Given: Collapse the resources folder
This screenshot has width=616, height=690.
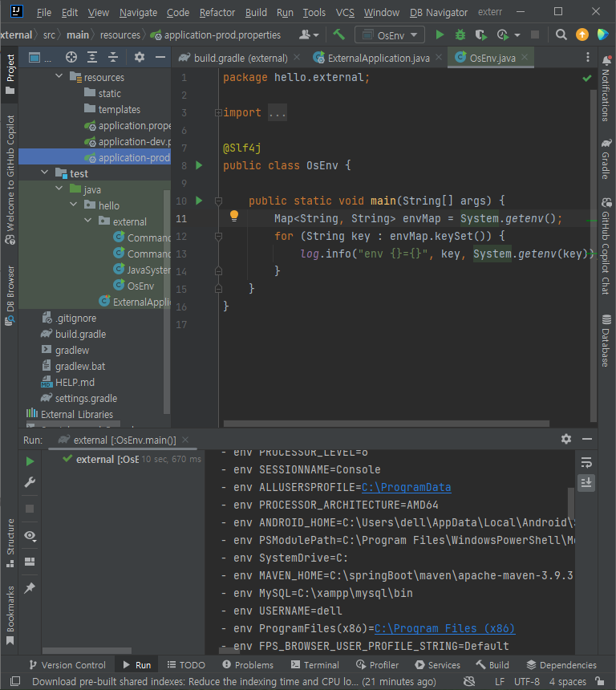Looking at the screenshot, I should (x=59, y=76).
